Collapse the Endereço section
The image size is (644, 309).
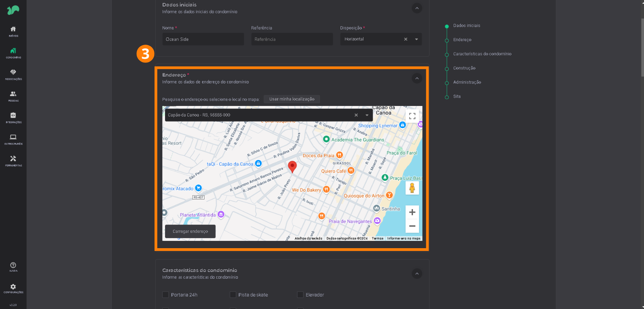[x=417, y=78]
